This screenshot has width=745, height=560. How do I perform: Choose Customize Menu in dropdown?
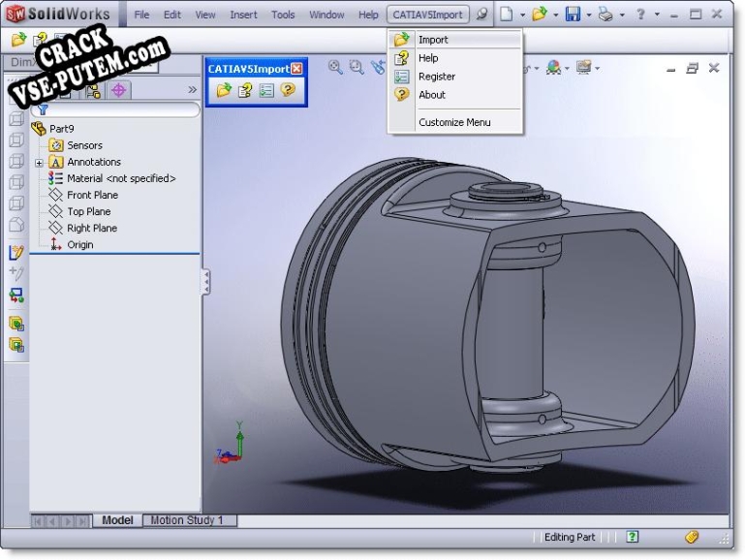(x=455, y=122)
